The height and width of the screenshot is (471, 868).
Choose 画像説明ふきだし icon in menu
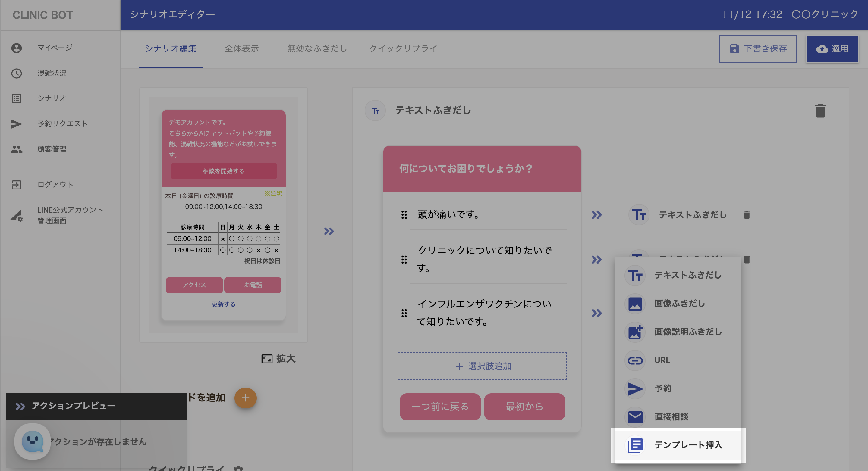pos(635,332)
